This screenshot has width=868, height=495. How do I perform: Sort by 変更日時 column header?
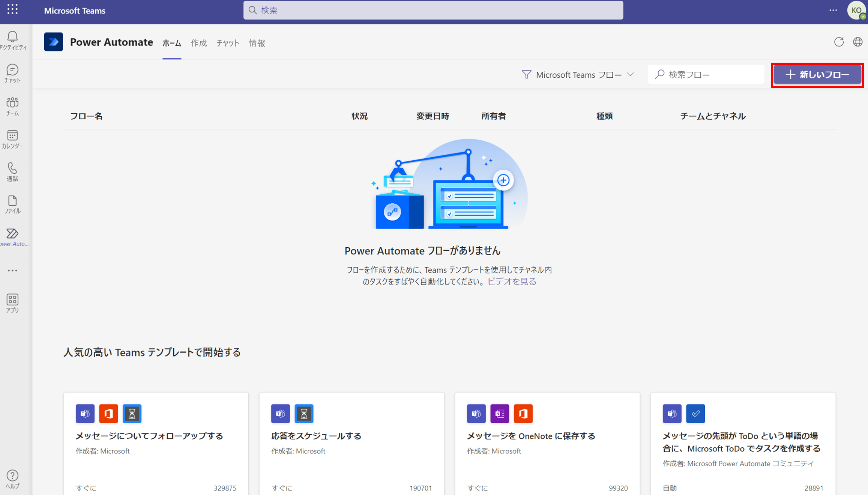[x=432, y=116]
